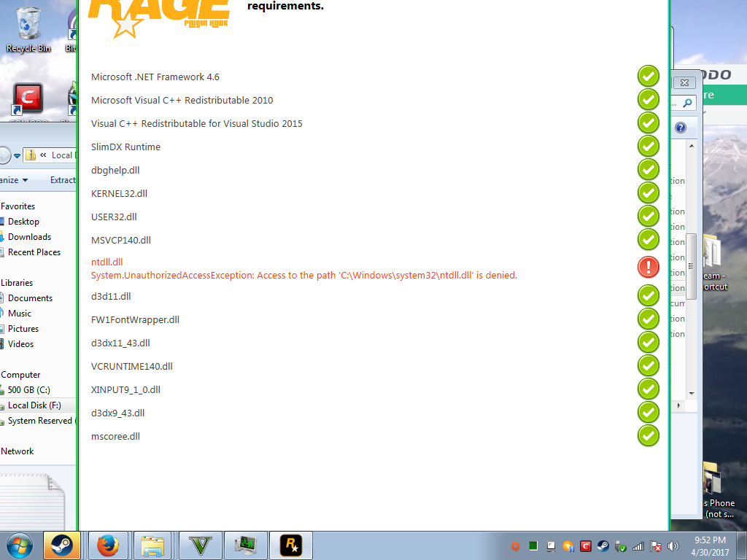This screenshot has width=747, height=560.
Task: Click the Extract toolbar button in Explorer
Action: click(63, 180)
